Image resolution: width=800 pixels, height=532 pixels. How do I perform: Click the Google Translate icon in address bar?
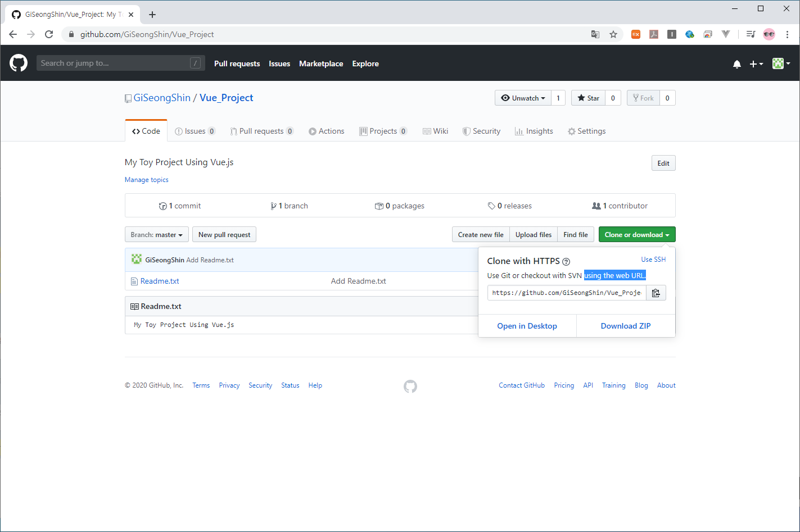click(x=595, y=34)
